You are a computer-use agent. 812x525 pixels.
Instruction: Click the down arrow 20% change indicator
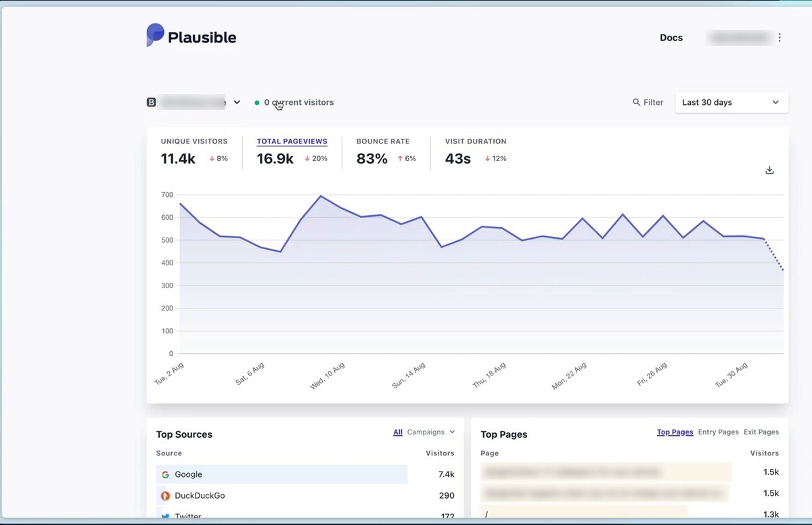[x=316, y=159]
